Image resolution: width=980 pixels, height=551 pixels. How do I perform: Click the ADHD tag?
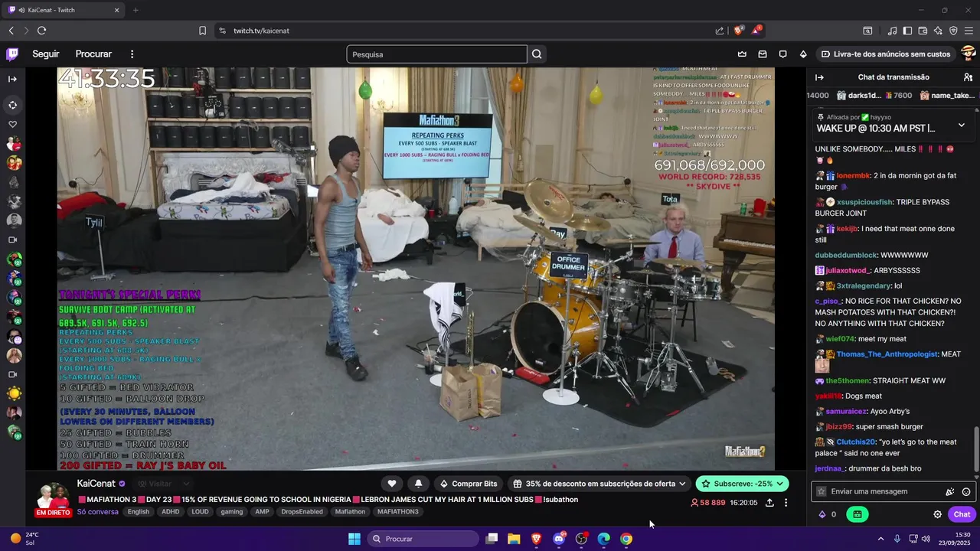(x=170, y=512)
